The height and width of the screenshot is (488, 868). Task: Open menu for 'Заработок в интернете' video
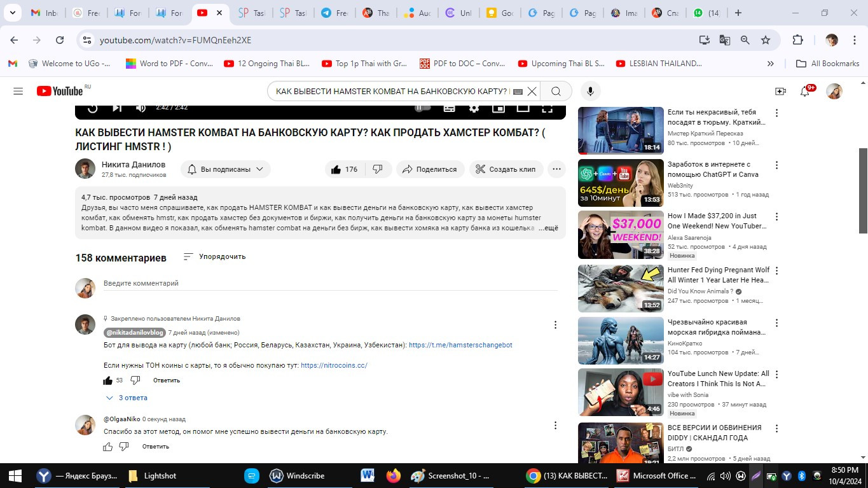[x=776, y=165]
